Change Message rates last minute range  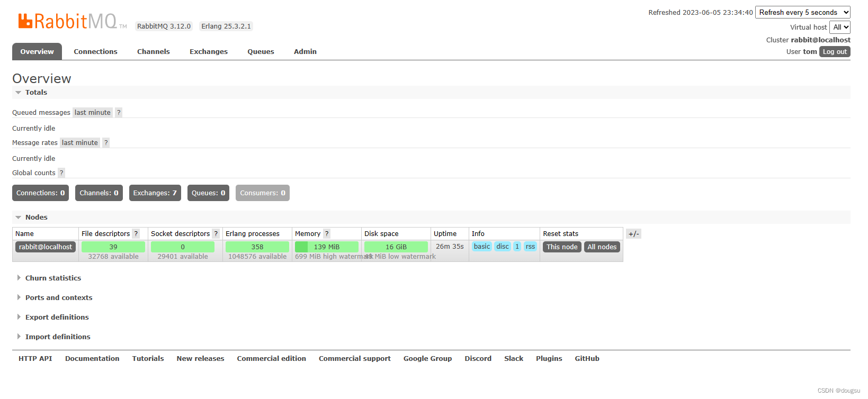[x=80, y=143]
